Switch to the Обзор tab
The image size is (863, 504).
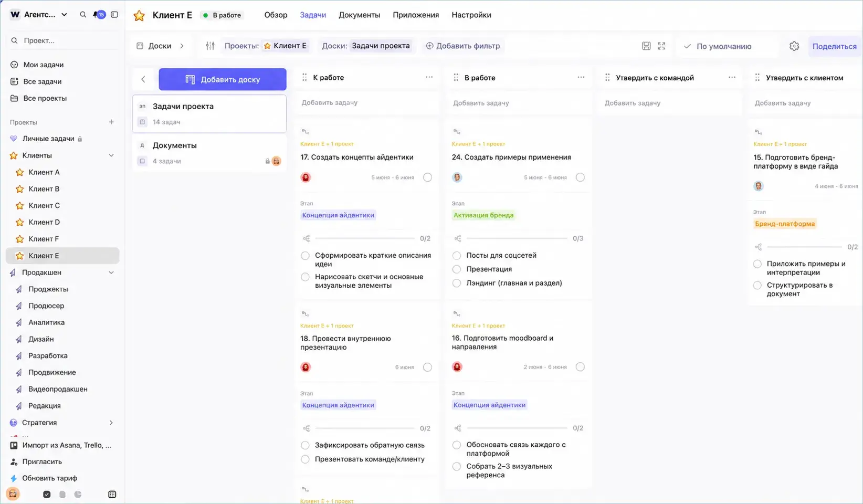click(x=276, y=15)
